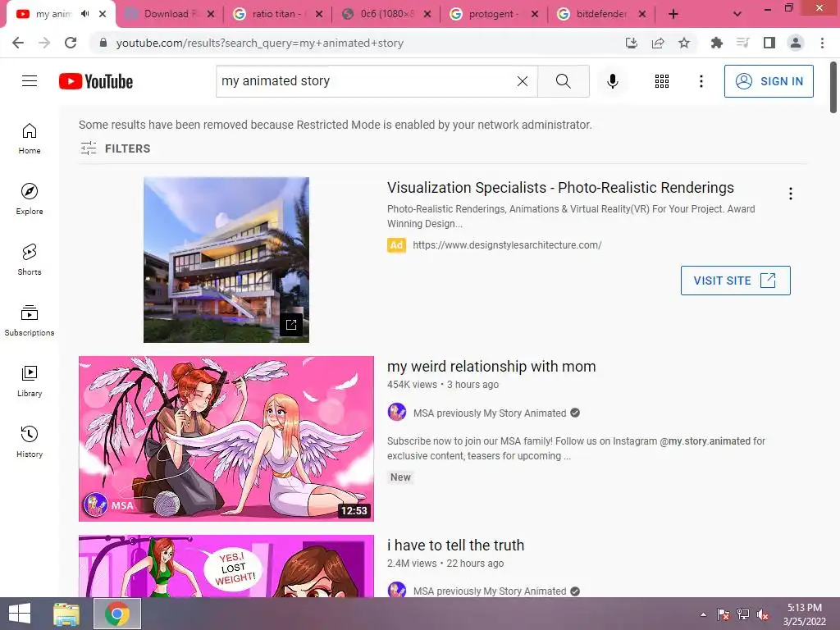Open MSA channel under 'my weird relationship' video
Screen dimensions: 840x630
(489, 413)
